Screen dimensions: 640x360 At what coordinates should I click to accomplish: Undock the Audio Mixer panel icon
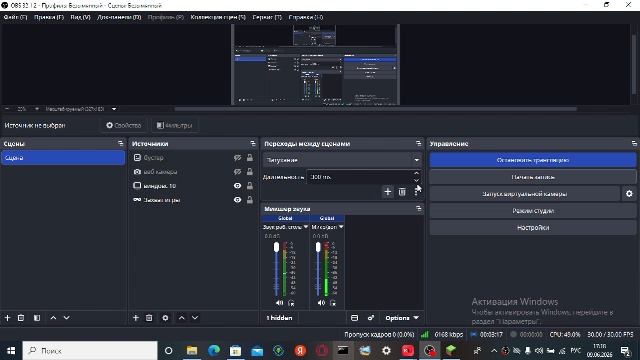click(418, 209)
